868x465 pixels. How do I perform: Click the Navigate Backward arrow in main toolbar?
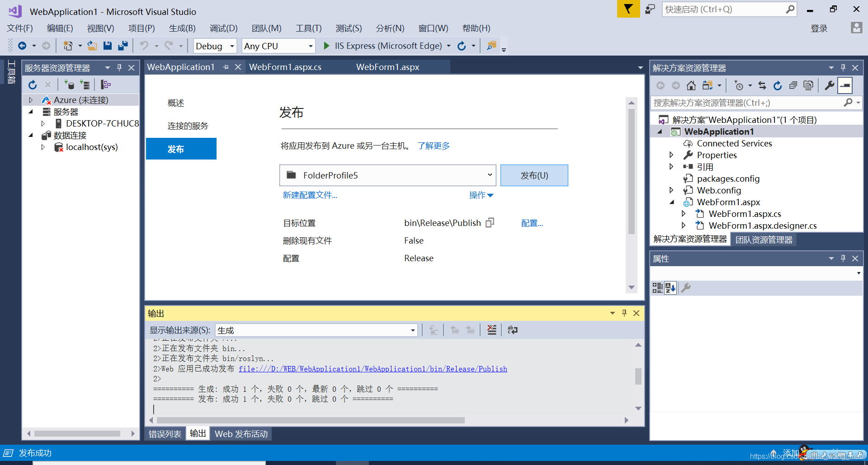(22, 46)
